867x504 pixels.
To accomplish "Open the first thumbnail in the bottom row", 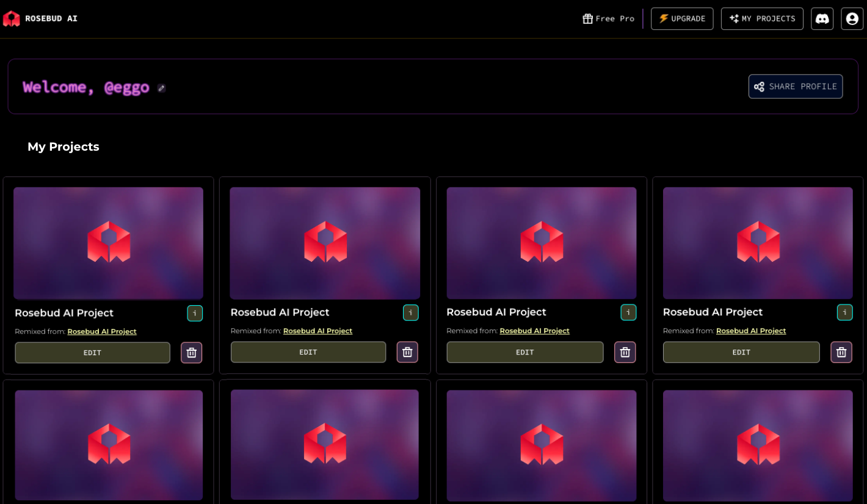I will point(109,445).
